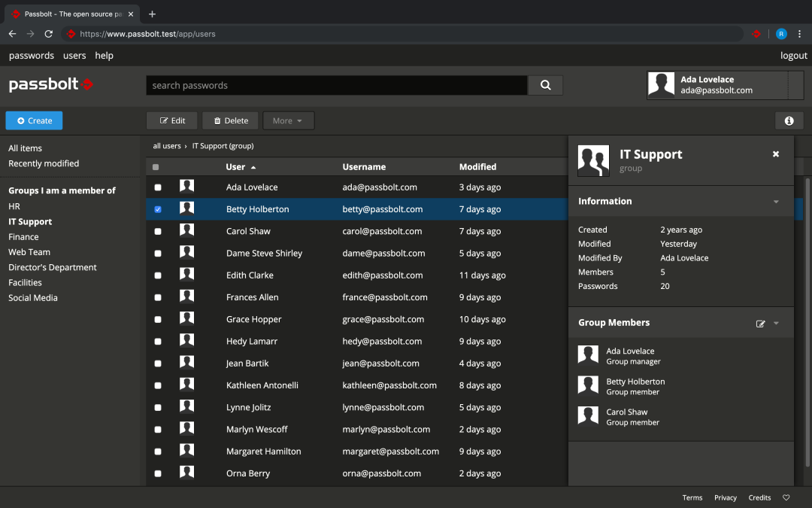Check the Frances Allen row checkbox
The width and height of the screenshot is (812, 508).
[158, 297]
